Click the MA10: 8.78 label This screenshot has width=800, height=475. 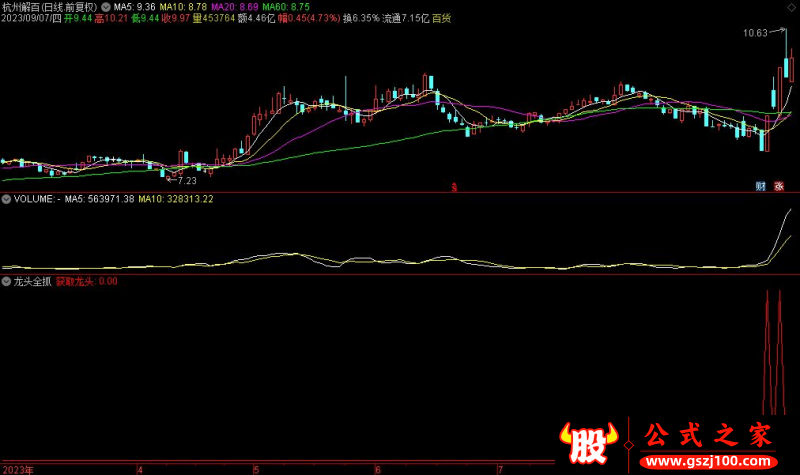(183, 7)
